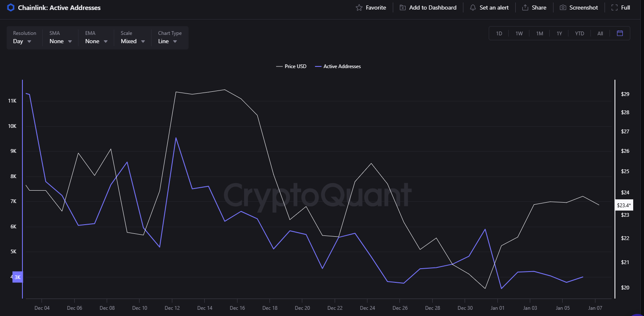Open the EMA None dropdown

coord(96,37)
